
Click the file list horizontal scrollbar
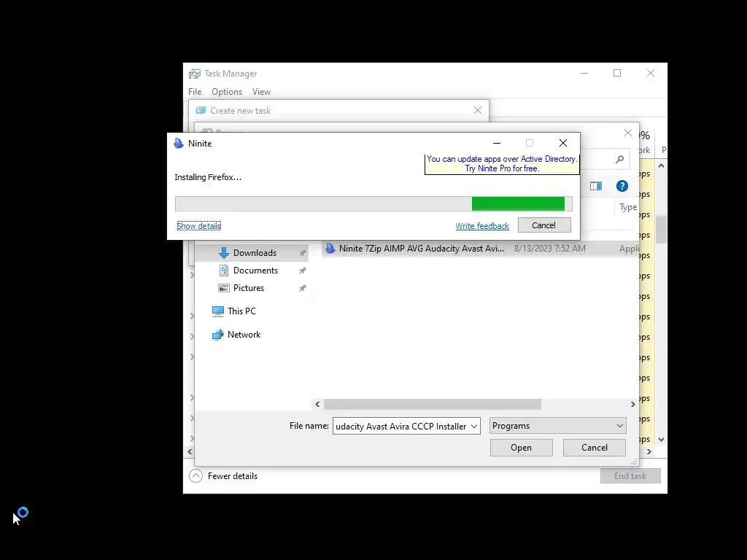coord(432,404)
